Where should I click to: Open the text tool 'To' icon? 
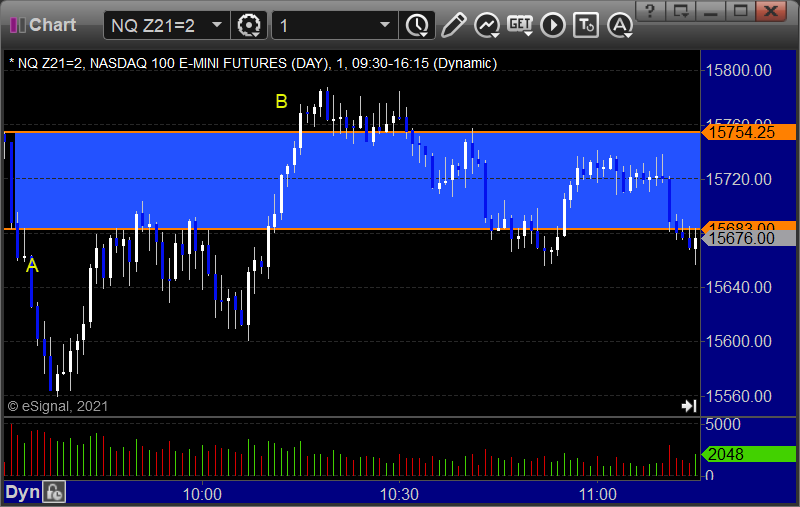coord(586,25)
